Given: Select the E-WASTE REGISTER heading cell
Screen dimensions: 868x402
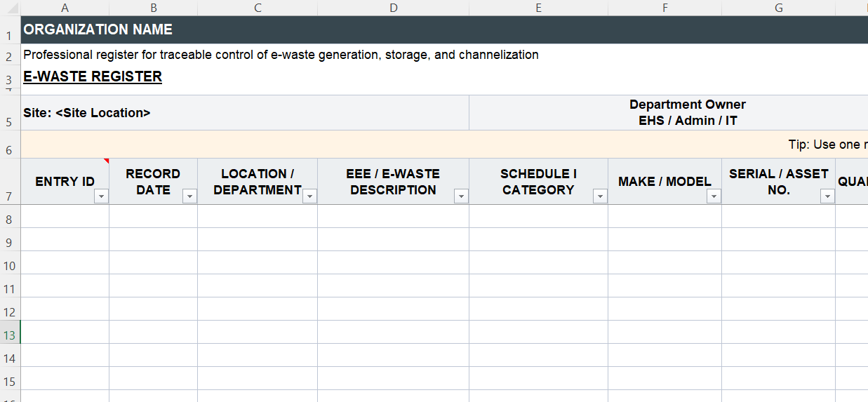Looking at the screenshot, I should pos(93,76).
